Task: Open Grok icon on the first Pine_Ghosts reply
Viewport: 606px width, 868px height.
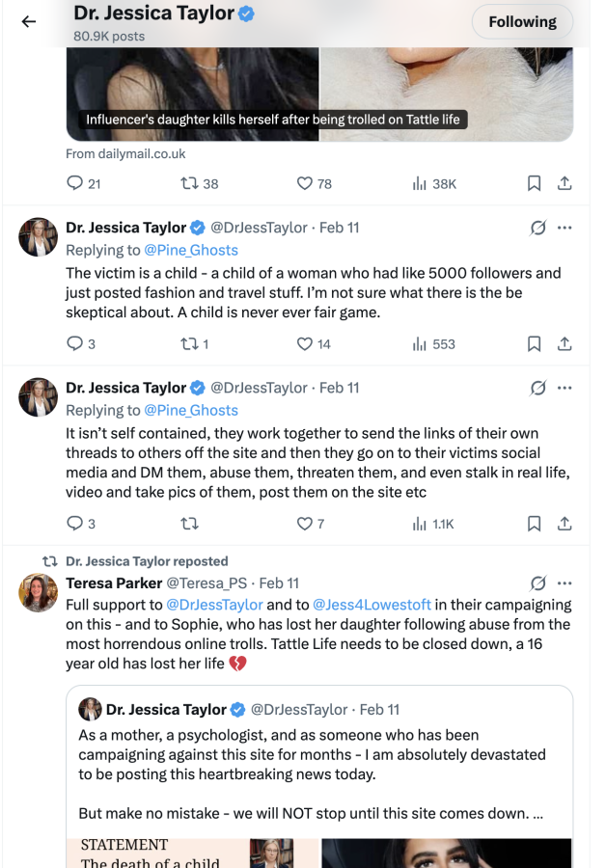Action: [x=537, y=228]
